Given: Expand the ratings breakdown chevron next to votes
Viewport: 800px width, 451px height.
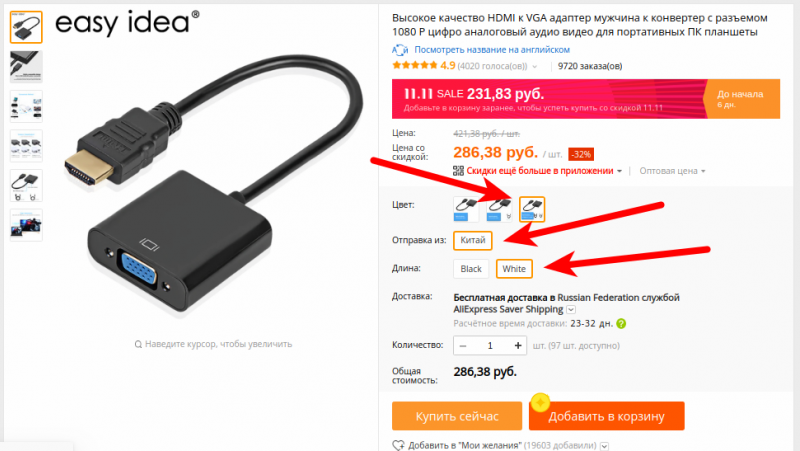Looking at the screenshot, I should tap(535, 66).
